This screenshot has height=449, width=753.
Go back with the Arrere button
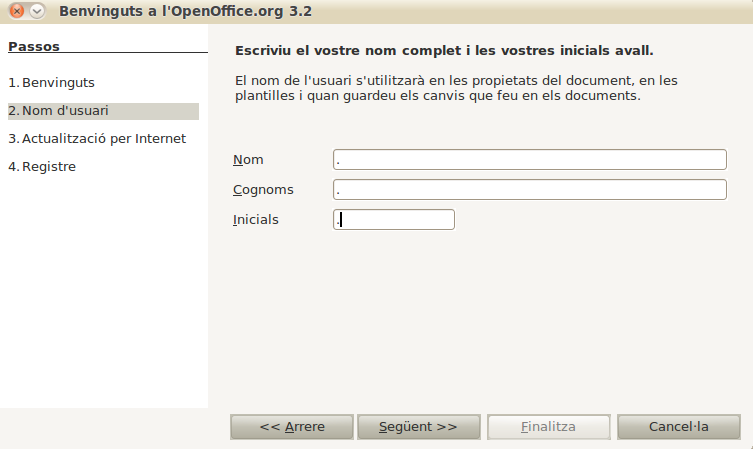pos(292,427)
